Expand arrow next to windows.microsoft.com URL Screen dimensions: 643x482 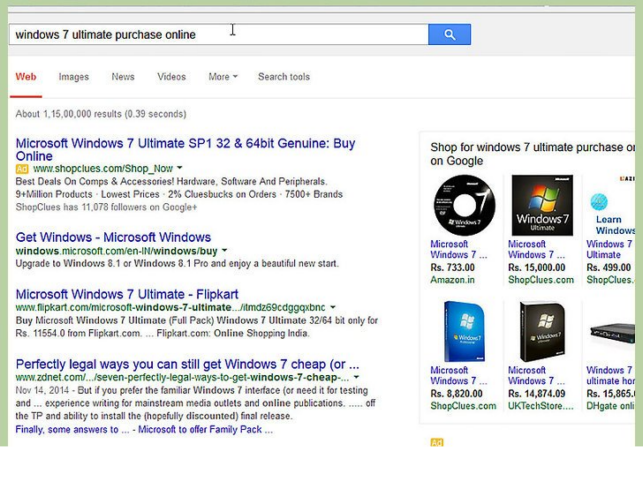tap(224, 250)
